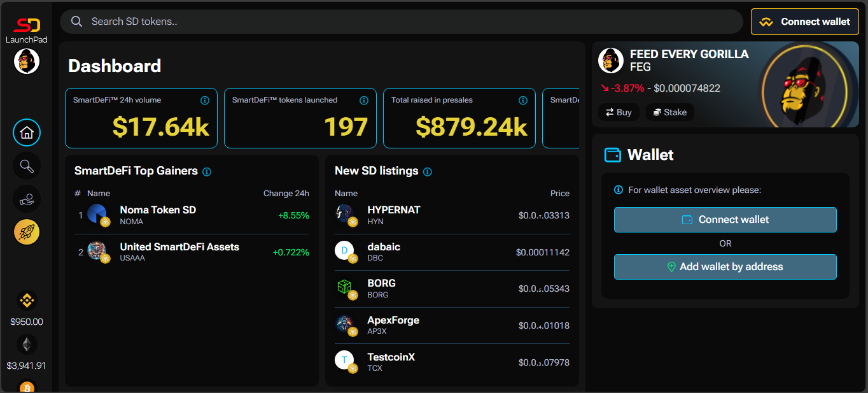Open the rocket launchpad icon

click(27, 232)
